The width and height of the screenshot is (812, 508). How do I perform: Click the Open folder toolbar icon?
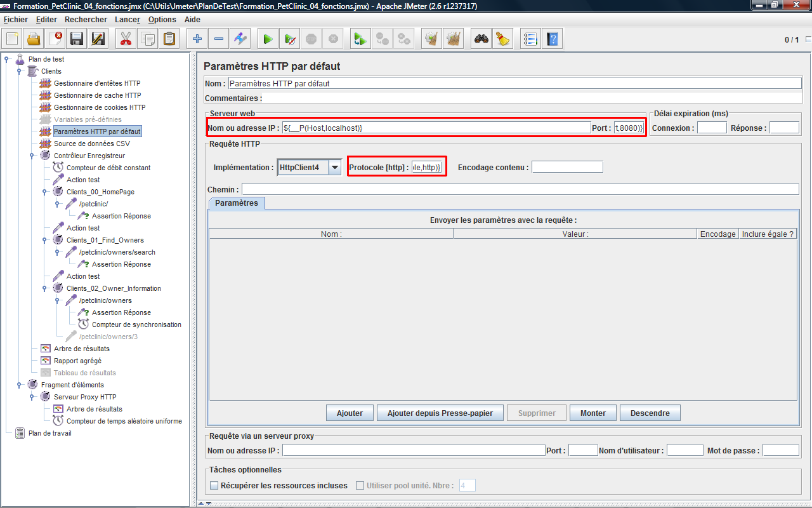click(x=34, y=39)
